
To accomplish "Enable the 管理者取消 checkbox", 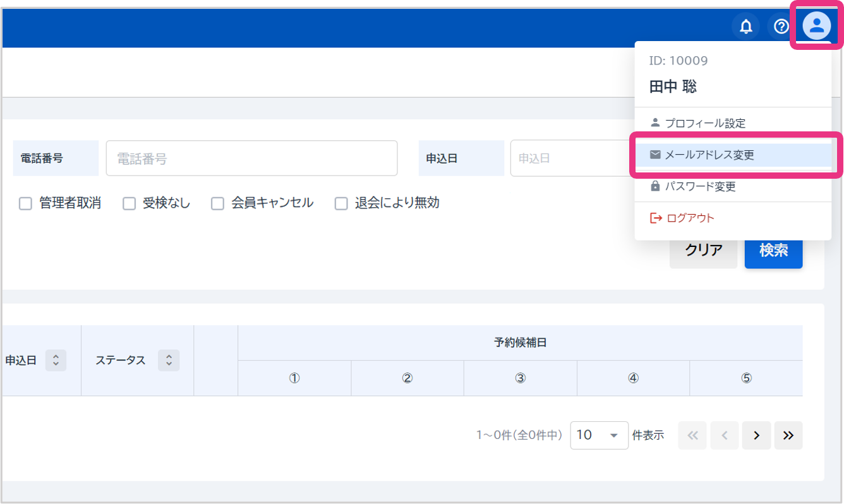I will 26,203.
